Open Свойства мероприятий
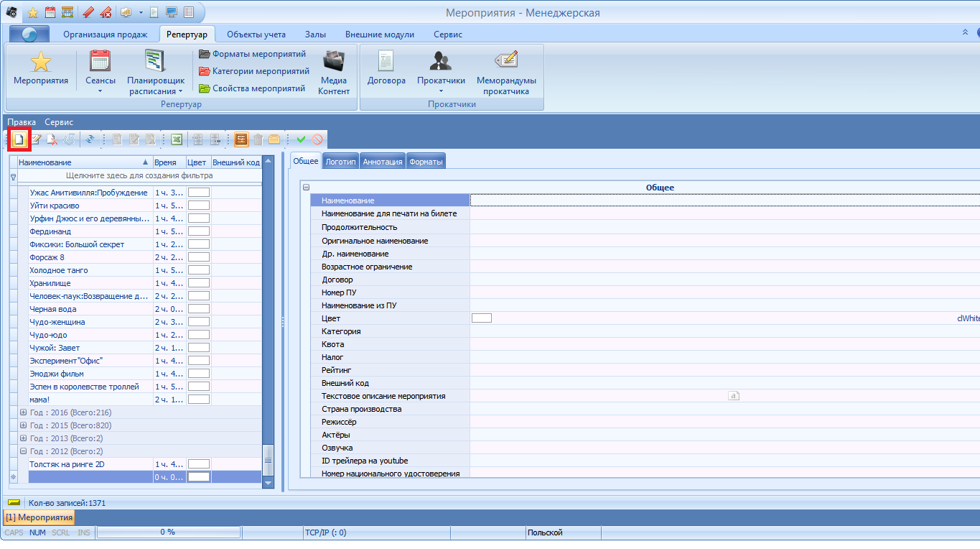The height and width of the screenshot is (549, 980). [252, 88]
